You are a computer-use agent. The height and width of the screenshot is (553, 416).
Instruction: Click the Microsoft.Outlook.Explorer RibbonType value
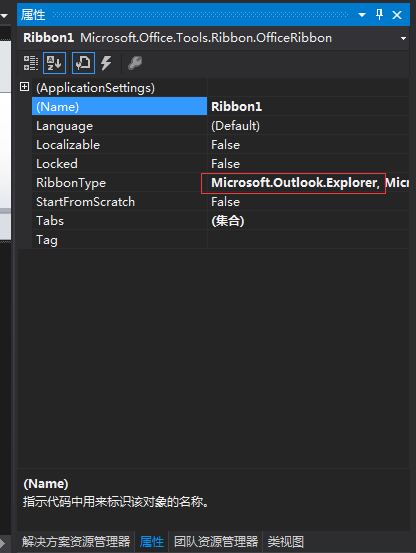point(308,183)
